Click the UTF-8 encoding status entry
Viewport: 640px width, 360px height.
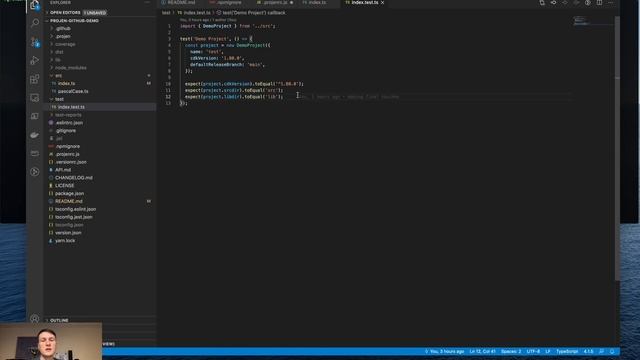[x=533, y=351]
